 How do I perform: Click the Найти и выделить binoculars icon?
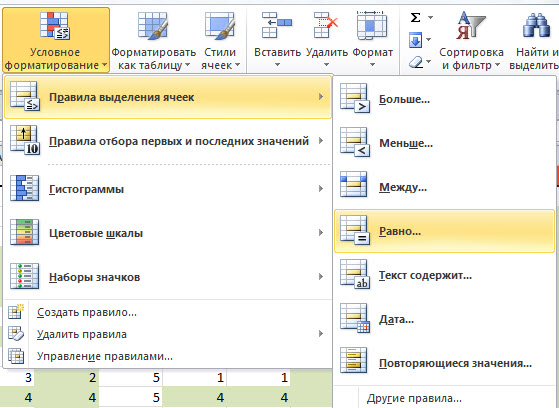click(x=536, y=25)
